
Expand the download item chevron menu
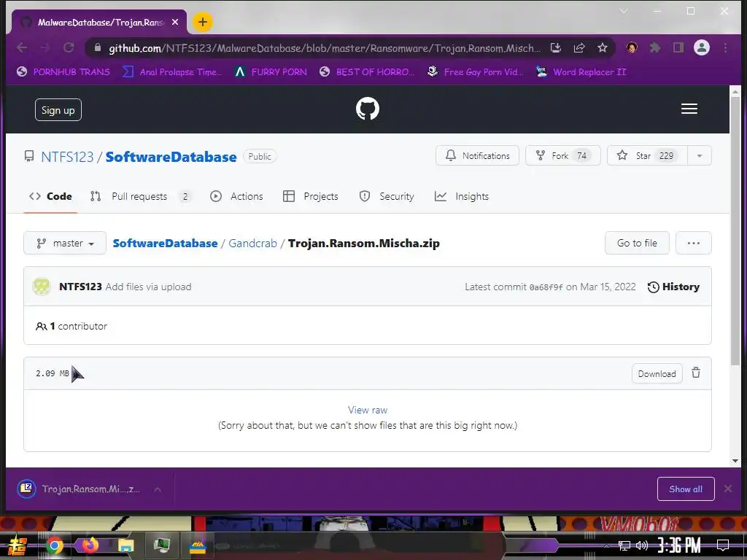point(158,489)
